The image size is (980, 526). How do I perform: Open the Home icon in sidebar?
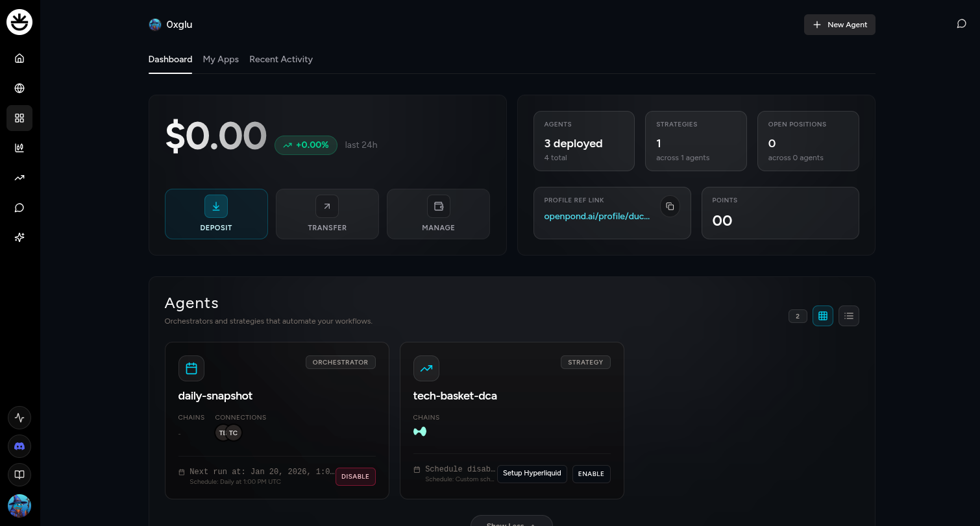tap(19, 58)
